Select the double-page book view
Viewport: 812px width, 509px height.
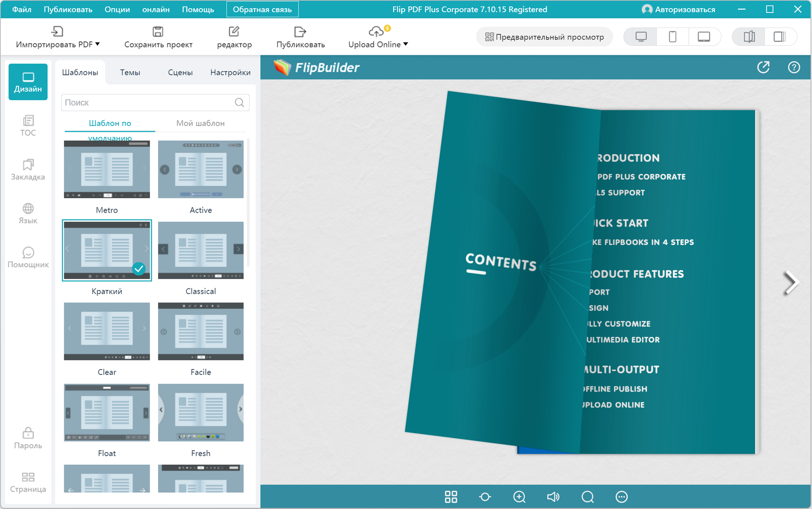tap(749, 37)
